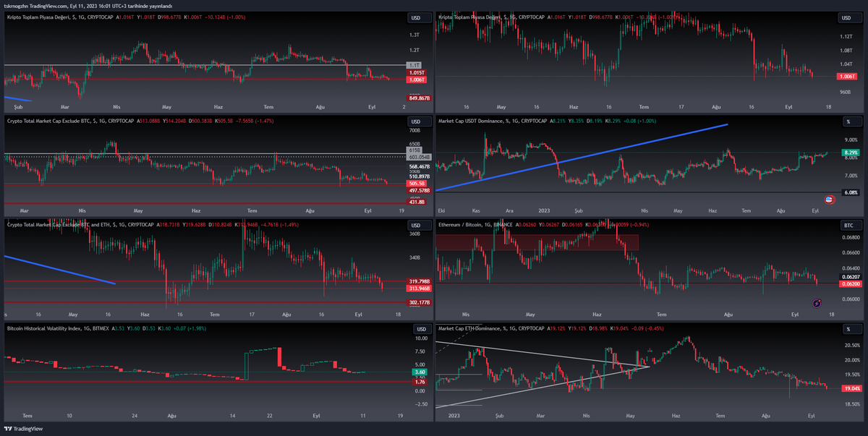Click the 615B gray price label
868x436 pixels.
coord(415,150)
